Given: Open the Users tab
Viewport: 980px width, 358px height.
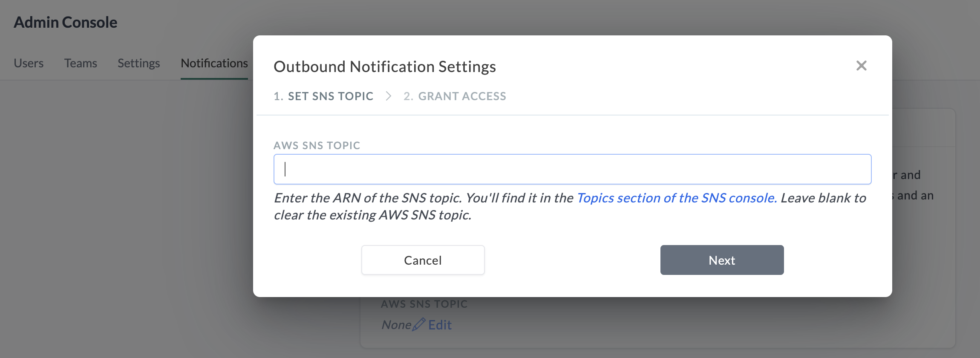Looking at the screenshot, I should click(29, 63).
